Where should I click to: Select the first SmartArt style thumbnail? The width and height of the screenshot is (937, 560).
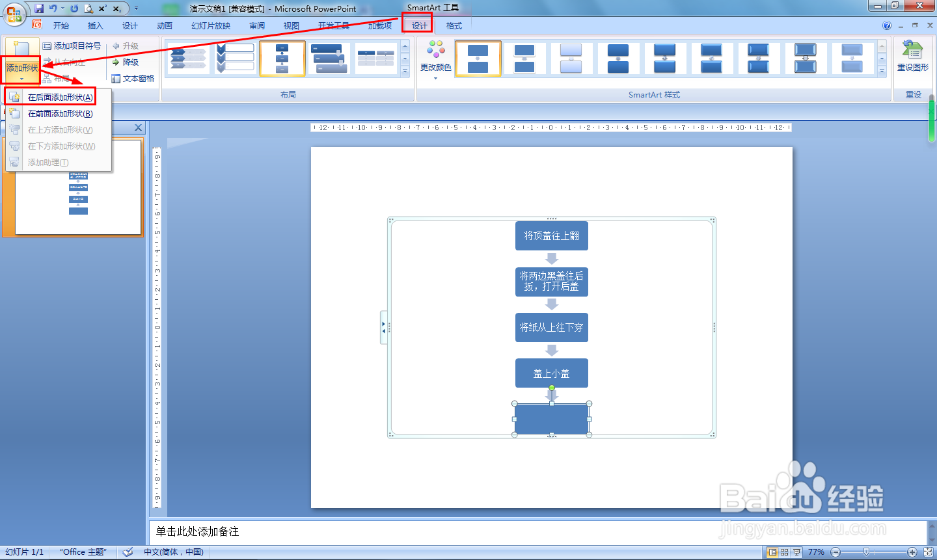[478, 59]
